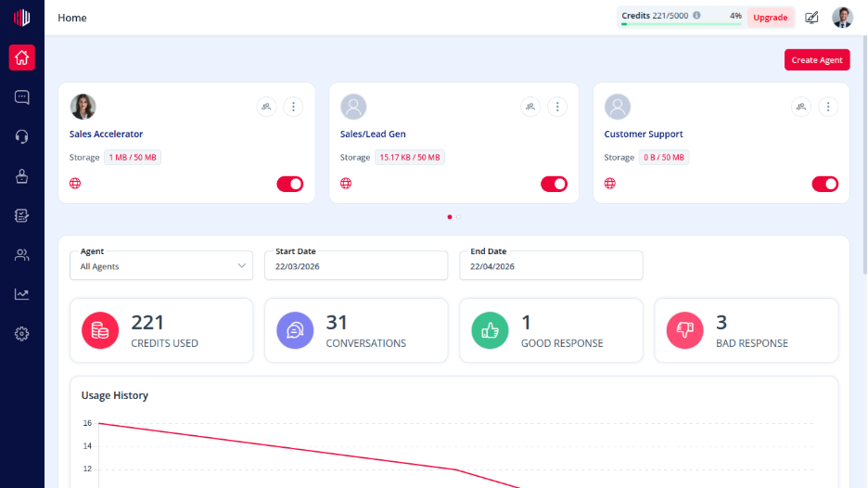Open the chat messages sidebar icon

[21, 97]
